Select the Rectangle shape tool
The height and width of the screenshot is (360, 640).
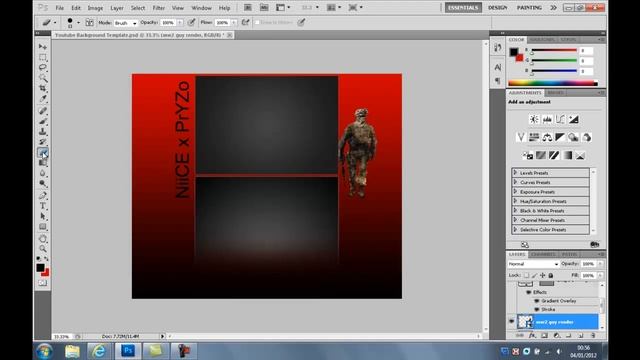42,227
